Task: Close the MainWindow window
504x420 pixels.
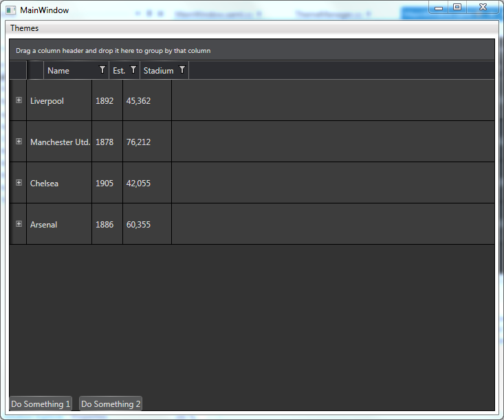Action: (483, 8)
